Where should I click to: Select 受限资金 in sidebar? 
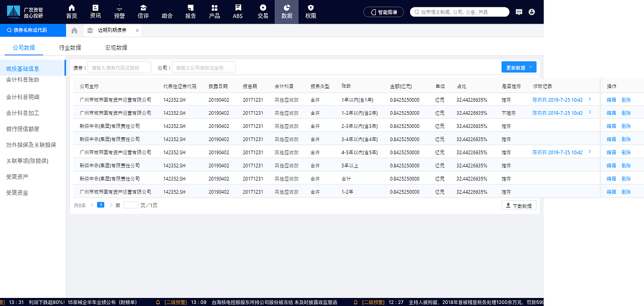coord(17,192)
